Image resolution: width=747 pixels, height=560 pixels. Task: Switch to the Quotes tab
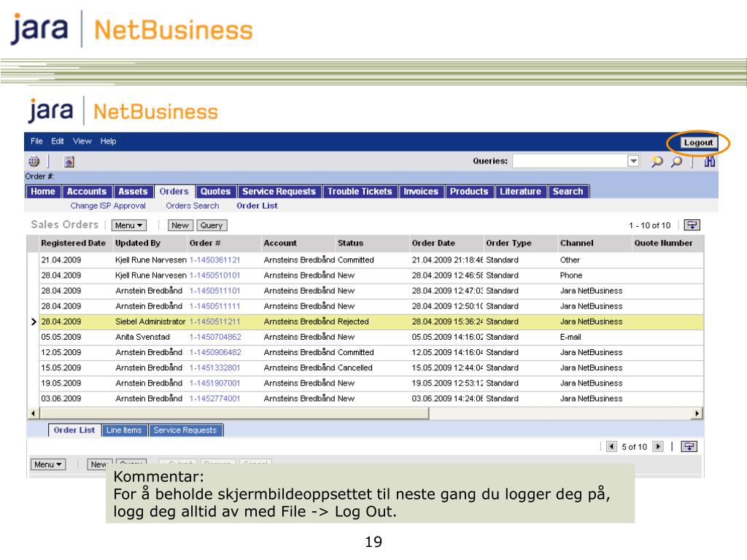(x=215, y=192)
